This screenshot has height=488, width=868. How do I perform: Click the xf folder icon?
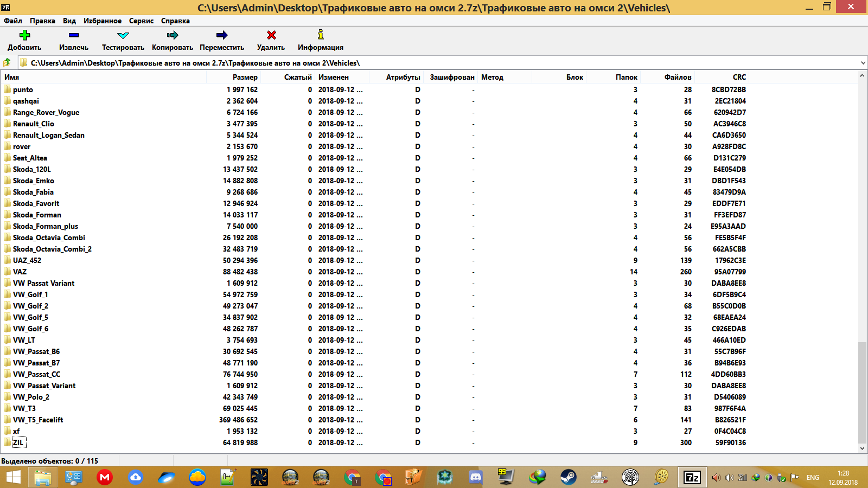7,431
